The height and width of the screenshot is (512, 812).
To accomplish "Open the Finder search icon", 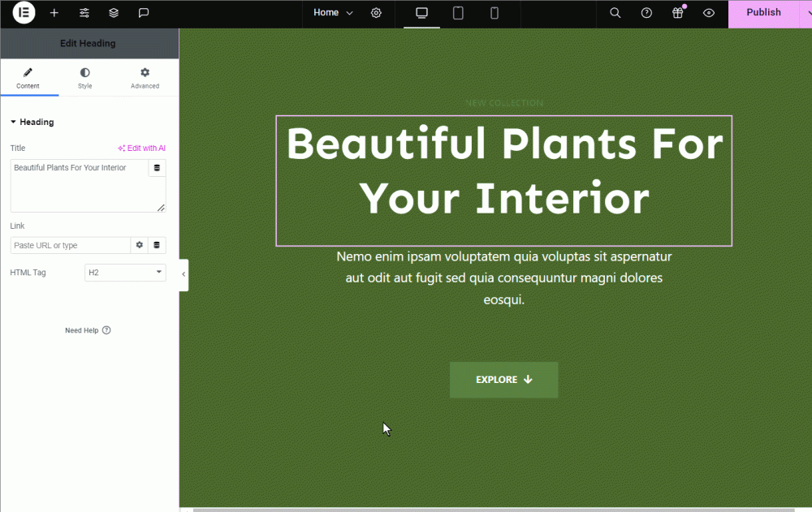I will (x=615, y=13).
